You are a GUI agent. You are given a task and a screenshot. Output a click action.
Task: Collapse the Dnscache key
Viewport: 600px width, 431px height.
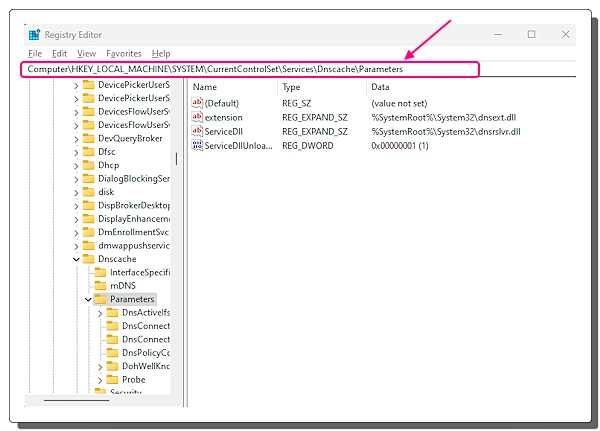click(76, 259)
